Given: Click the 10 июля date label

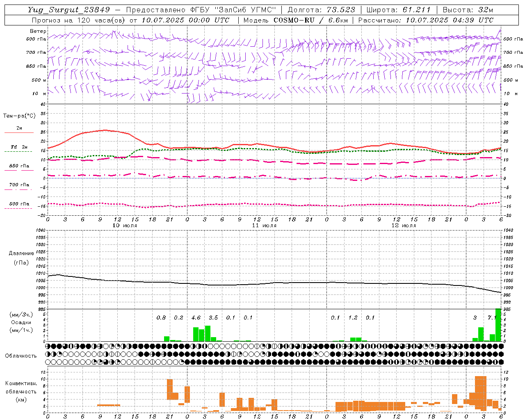Looking at the screenshot, I should click(x=125, y=225).
